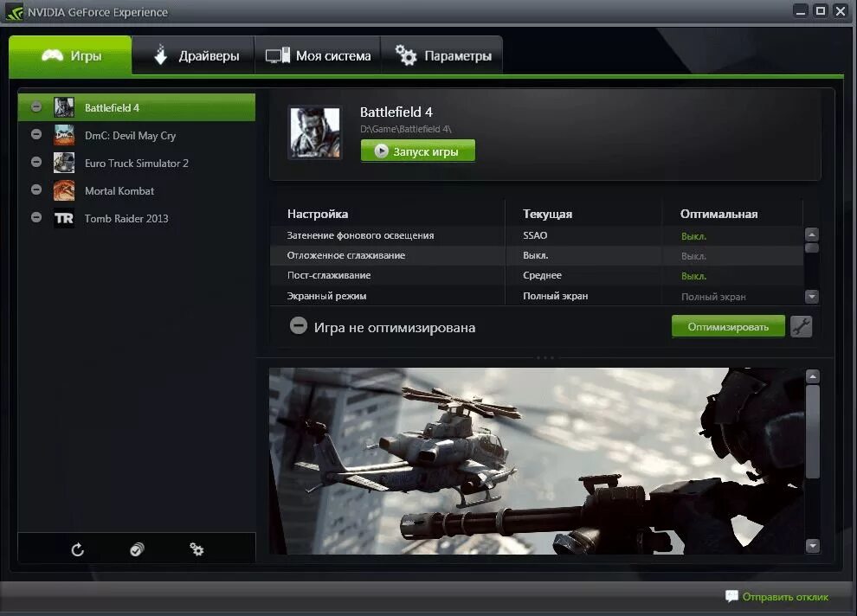The height and width of the screenshot is (616, 857).
Task: Click the panel divider dots handle
Action: [x=544, y=357]
